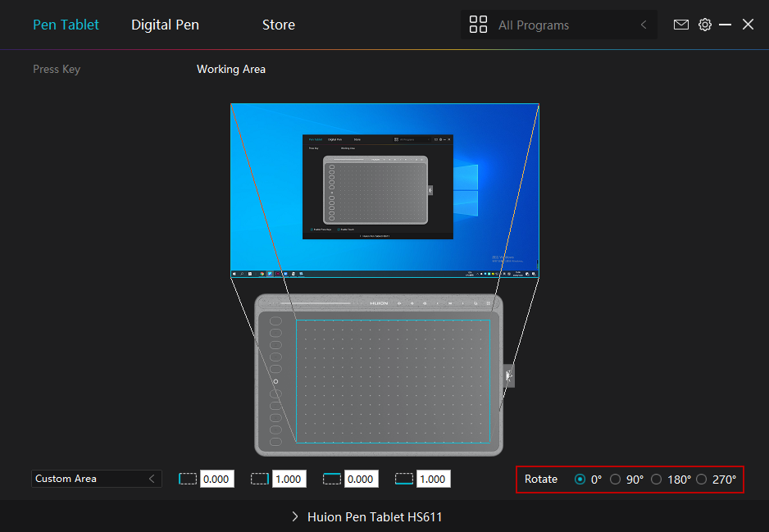Open the Store tab
The image size is (769, 532).
pyautogui.click(x=279, y=25)
